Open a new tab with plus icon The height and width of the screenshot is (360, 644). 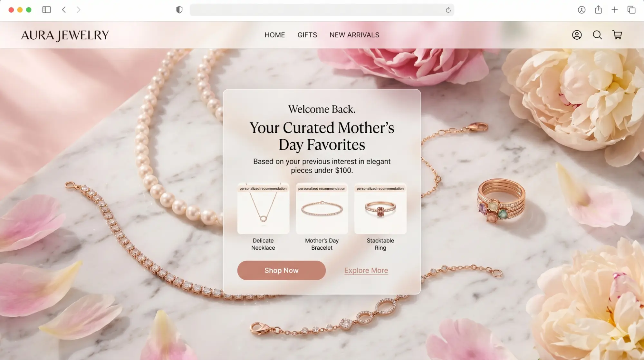click(615, 10)
